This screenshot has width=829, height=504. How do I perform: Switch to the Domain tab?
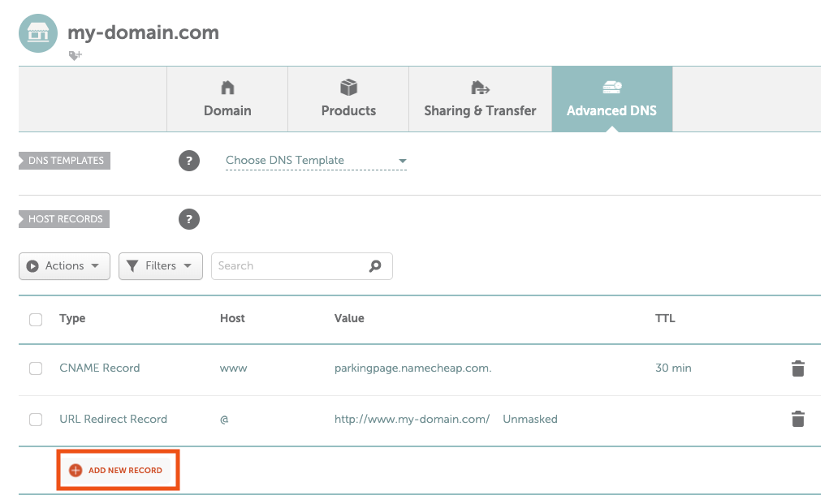click(x=227, y=100)
